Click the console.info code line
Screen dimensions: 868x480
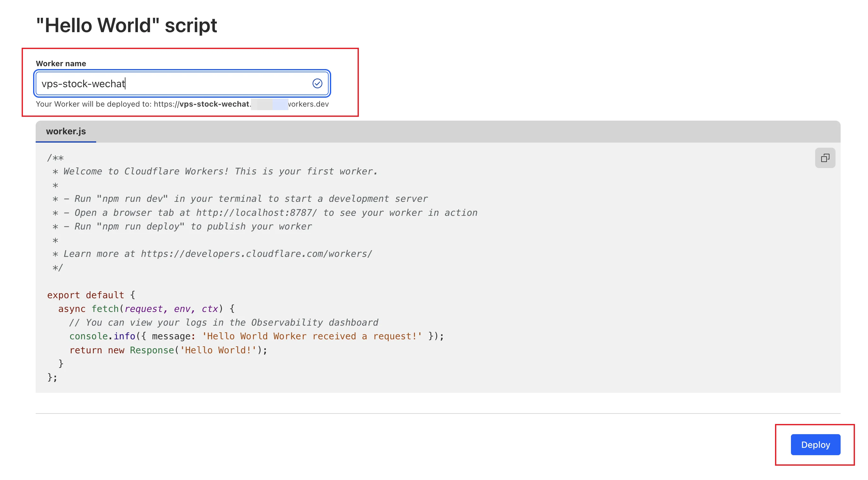click(x=256, y=336)
